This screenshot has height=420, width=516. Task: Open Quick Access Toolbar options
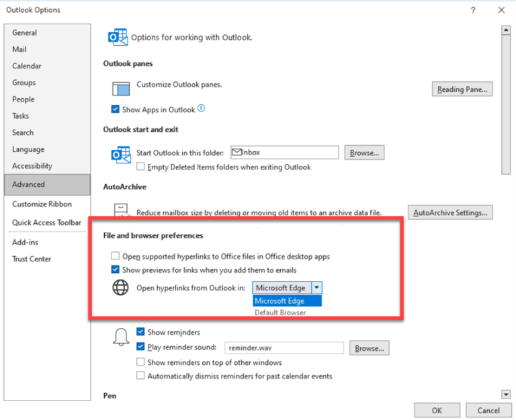[x=46, y=222]
